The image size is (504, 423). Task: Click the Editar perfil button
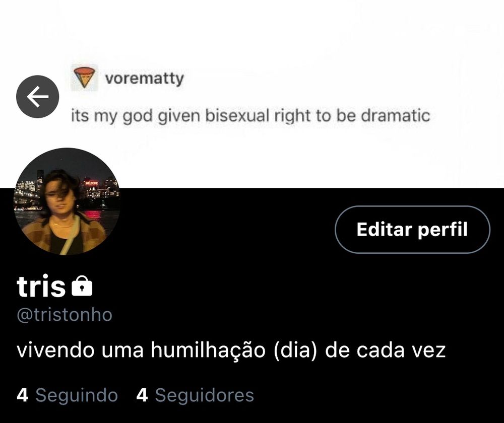(412, 229)
